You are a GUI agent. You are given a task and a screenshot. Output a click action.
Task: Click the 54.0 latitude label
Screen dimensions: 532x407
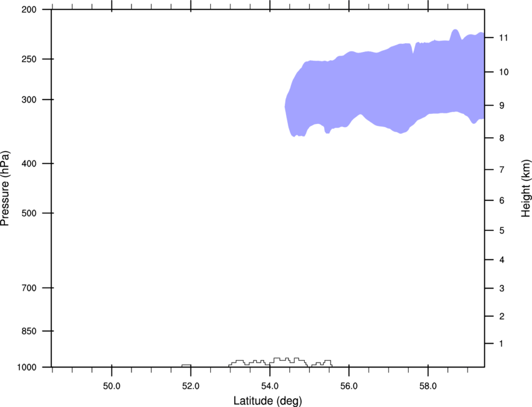(270, 386)
